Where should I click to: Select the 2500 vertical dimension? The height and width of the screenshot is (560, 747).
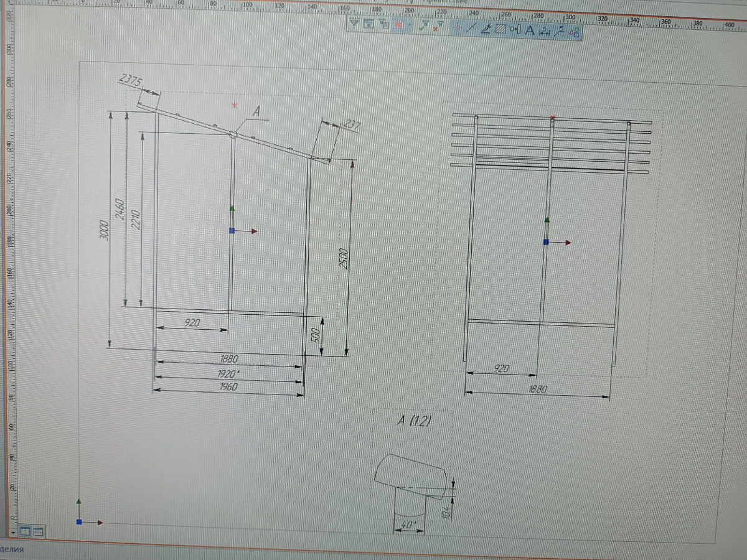pos(342,258)
